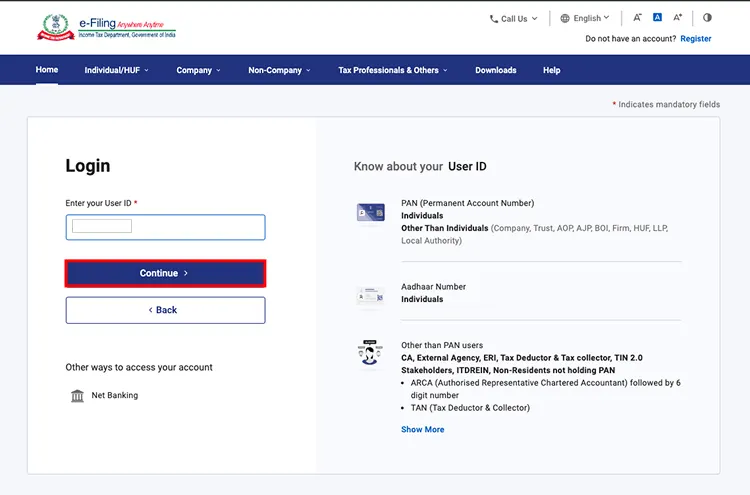
Task: Expand the Individual/HUF menu
Action: [x=116, y=70]
